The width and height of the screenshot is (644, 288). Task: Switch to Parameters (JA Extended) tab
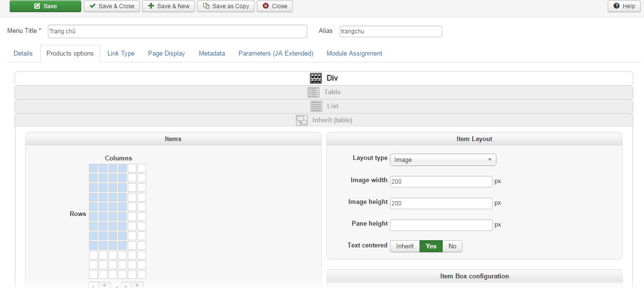tap(276, 54)
